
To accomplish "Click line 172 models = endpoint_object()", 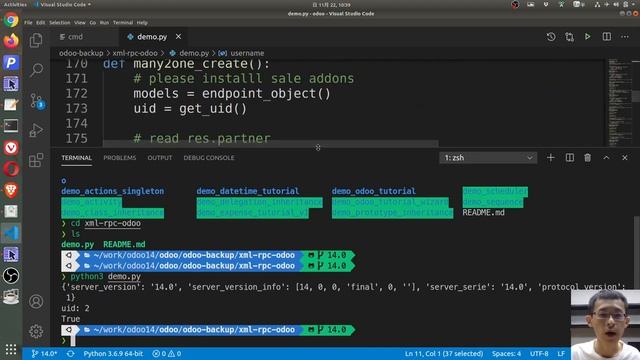I will (x=231, y=93).
